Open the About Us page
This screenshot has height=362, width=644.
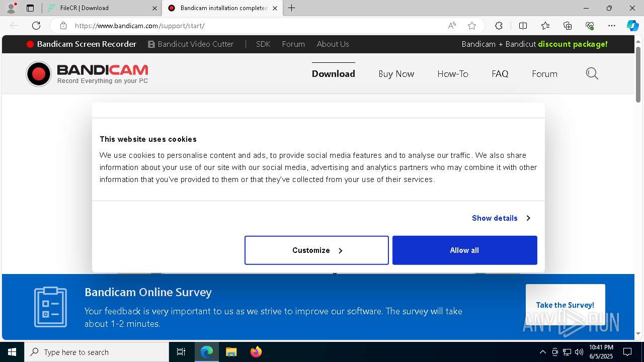(x=333, y=44)
